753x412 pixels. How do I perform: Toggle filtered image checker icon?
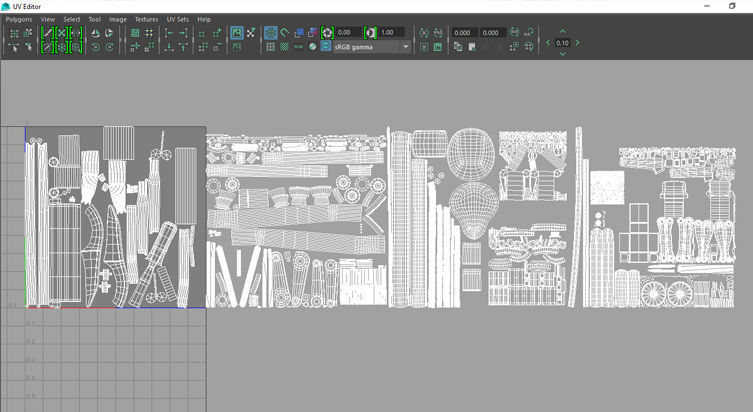[251, 33]
